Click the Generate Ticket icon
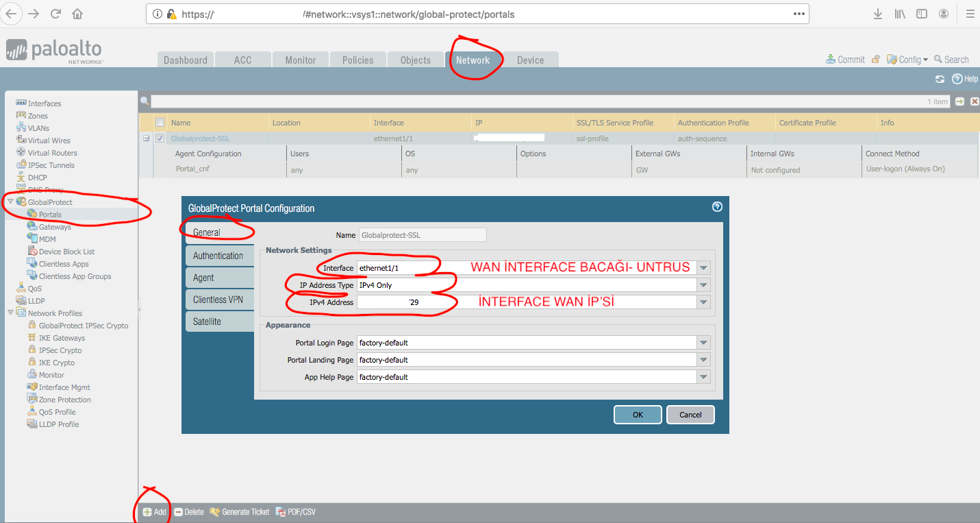980x523 pixels. click(x=214, y=512)
